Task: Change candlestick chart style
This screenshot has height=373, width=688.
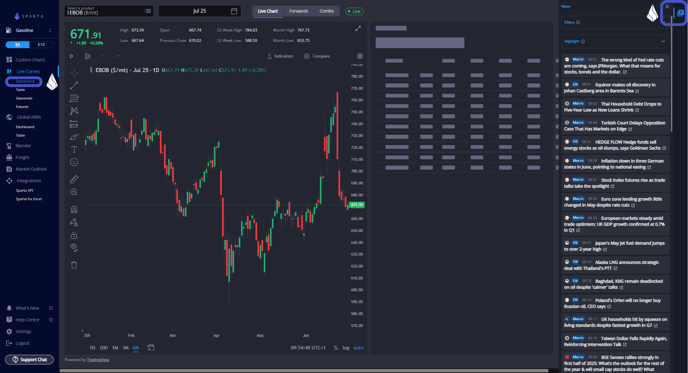Action: point(88,56)
